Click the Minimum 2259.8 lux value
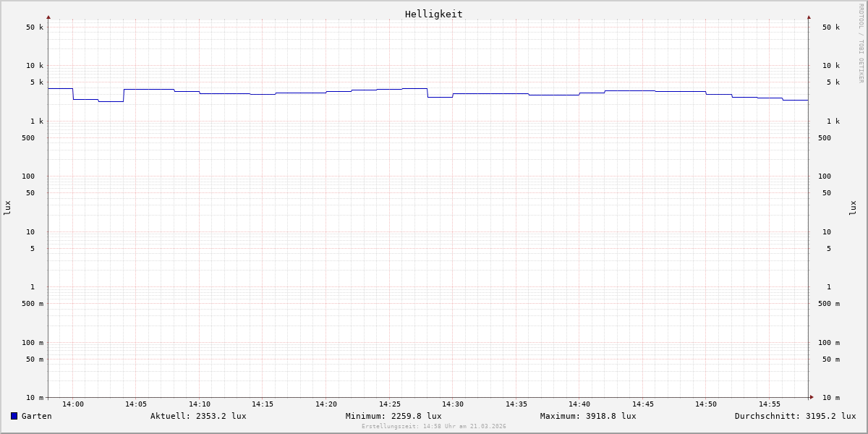This screenshot has width=868, height=434. [393, 416]
